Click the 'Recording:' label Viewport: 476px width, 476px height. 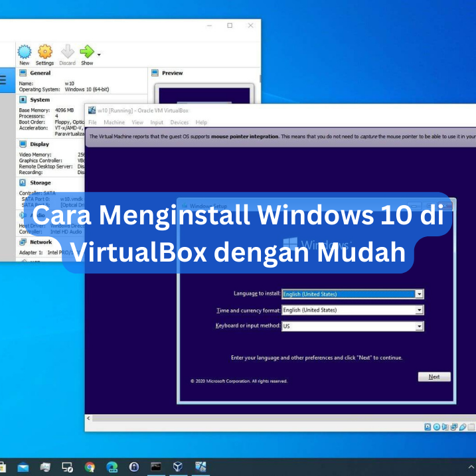pos(31,172)
